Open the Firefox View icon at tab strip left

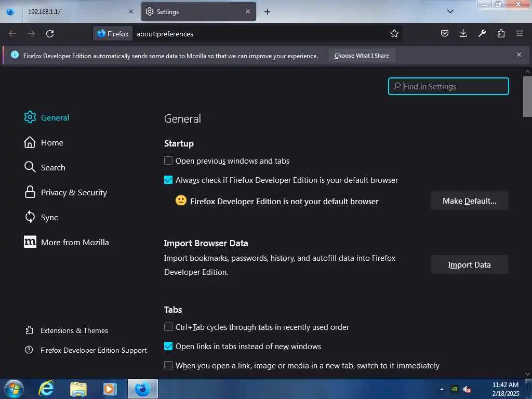(x=10, y=12)
